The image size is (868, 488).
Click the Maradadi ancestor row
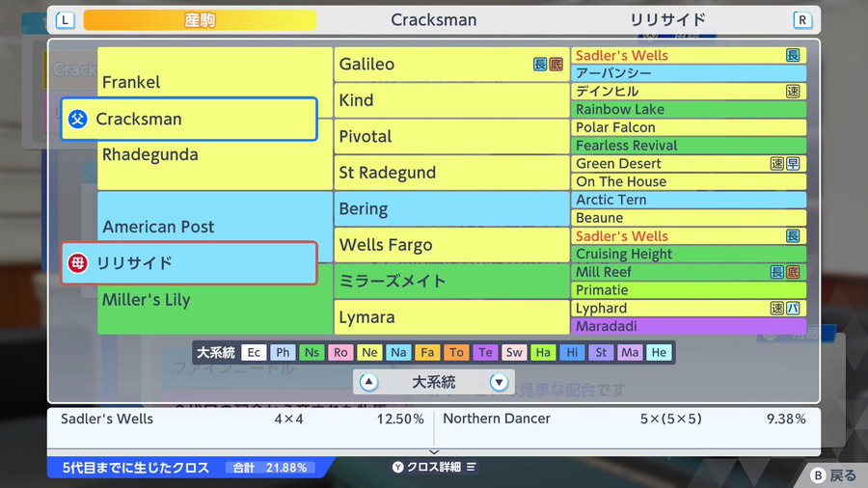pyautogui.click(x=689, y=326)
